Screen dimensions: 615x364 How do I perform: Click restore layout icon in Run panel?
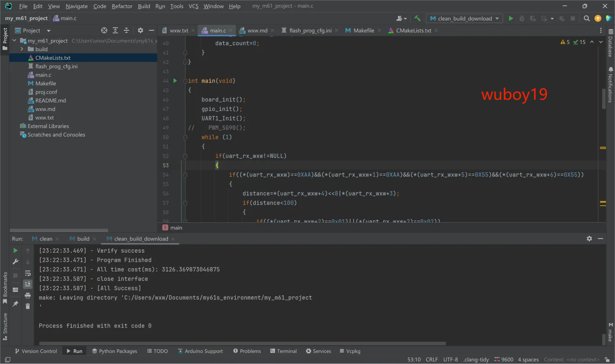point(16,289)
